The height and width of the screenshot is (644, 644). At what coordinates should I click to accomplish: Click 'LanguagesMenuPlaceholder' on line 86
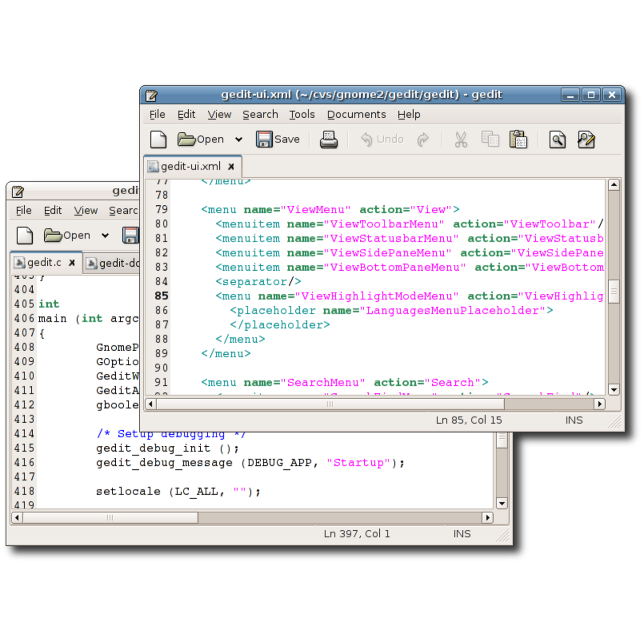452,310
